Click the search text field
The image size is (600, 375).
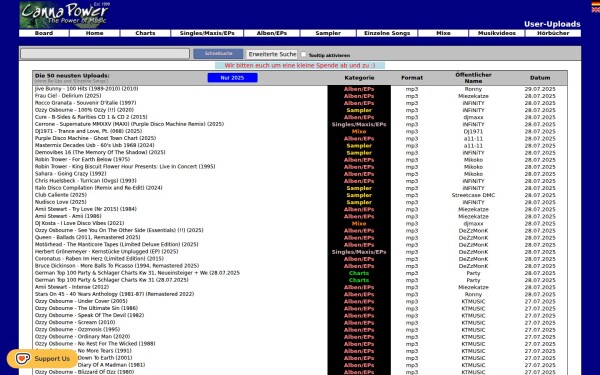tap(105, 54)
